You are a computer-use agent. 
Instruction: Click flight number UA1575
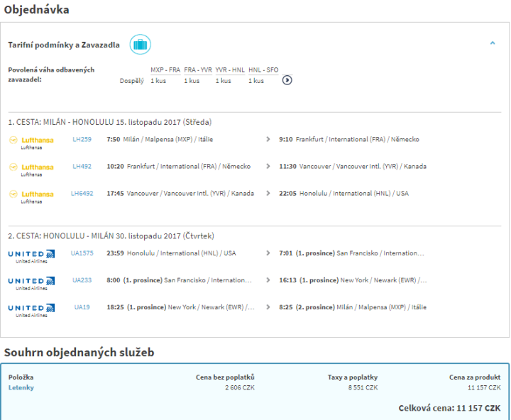[82, 253]
